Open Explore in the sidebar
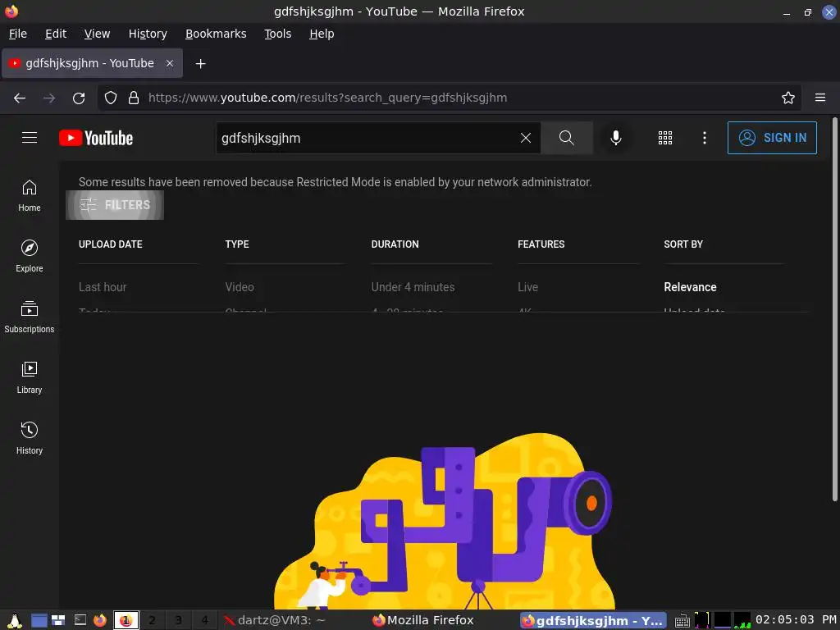This screenshot has height=630, width=840. [30, 256]
